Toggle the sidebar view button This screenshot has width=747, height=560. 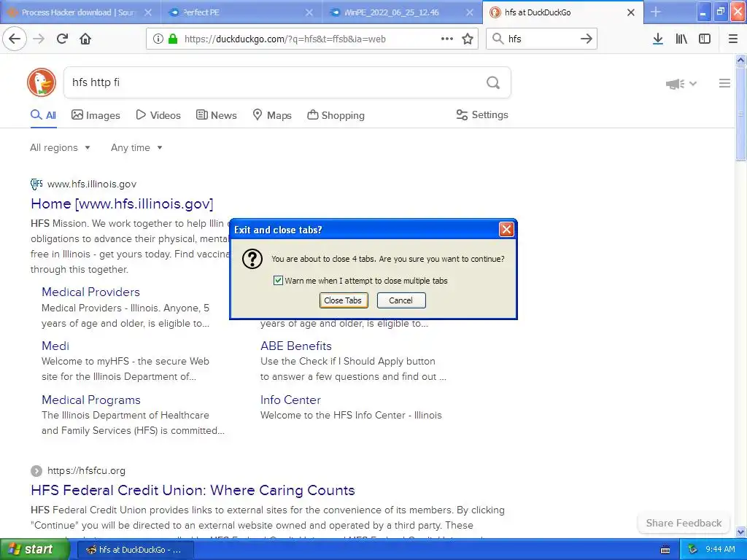point(705,39)
